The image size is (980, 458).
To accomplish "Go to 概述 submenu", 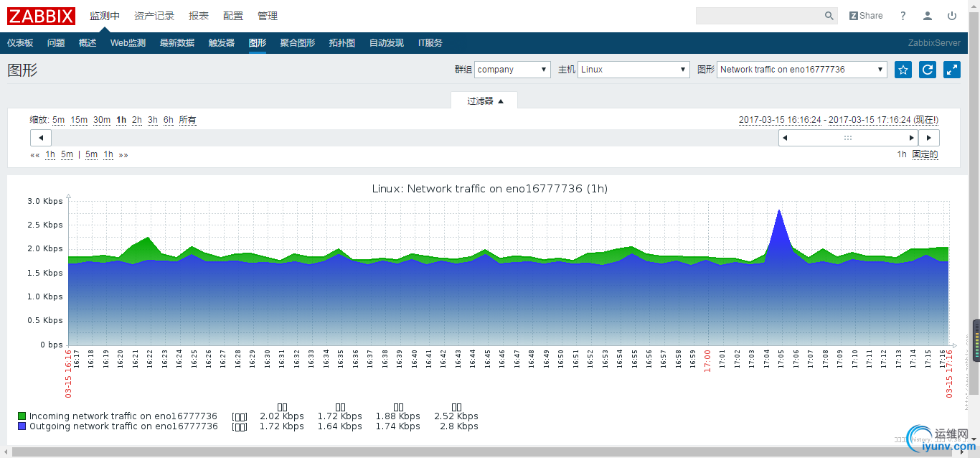I will click(88, 43).
